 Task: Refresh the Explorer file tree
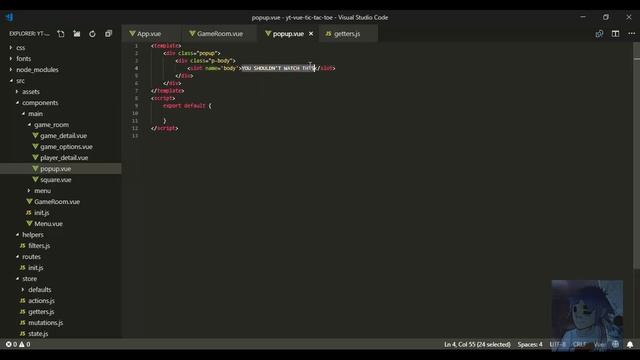tap(92, 34)
